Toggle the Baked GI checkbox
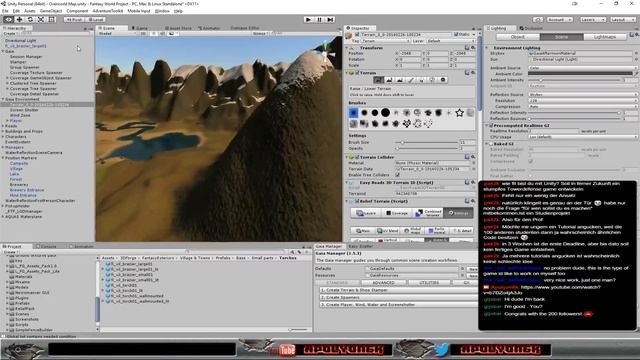Screen dimensions: 640x360 coord(491,144)
